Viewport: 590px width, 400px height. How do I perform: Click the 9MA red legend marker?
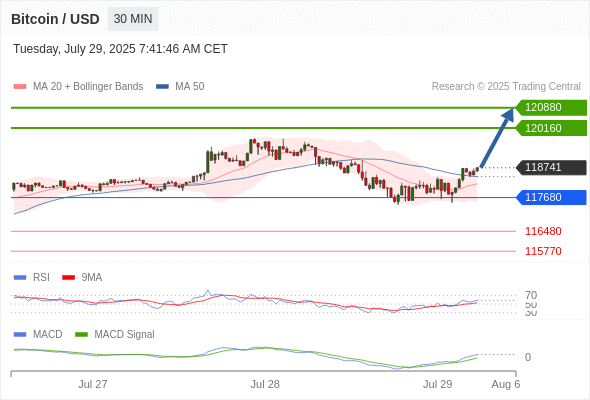68,278
